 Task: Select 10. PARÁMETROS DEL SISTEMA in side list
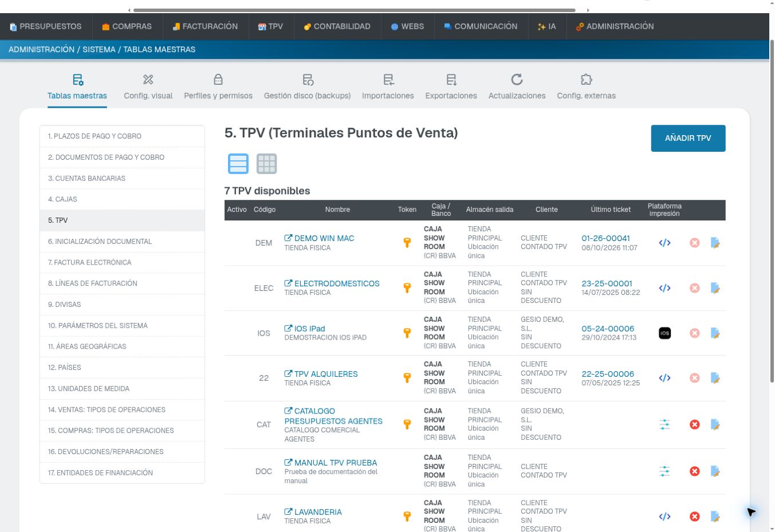coord(122,325)
